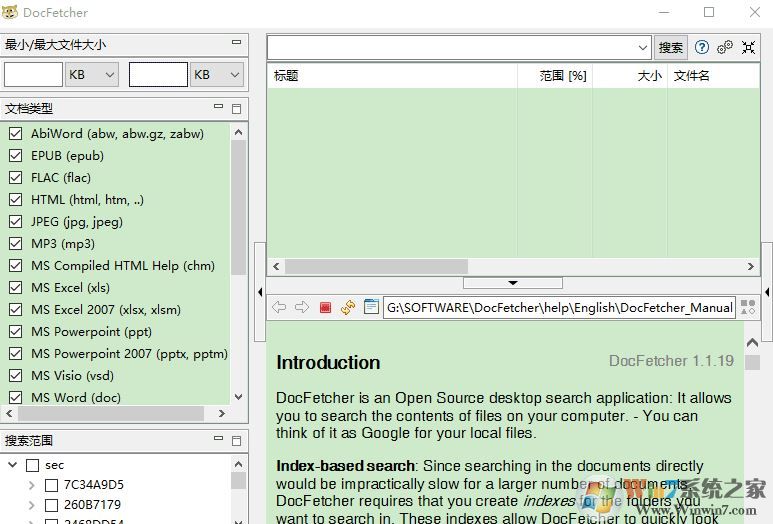Uncheck MS Excel 2007 type
Image resolution: width=773 pixels, height=524 pixels.
point(16,310)
